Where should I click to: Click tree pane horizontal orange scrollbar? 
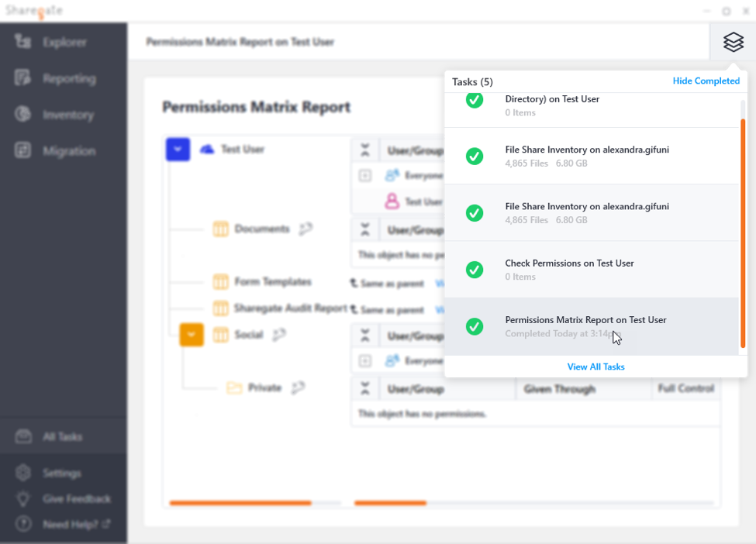(240, 503)
